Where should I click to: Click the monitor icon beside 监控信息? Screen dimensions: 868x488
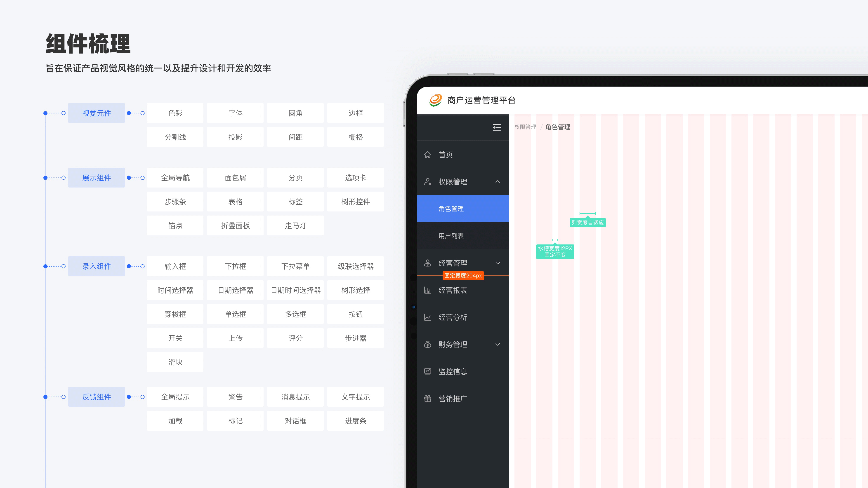click(x=428, y=371)
